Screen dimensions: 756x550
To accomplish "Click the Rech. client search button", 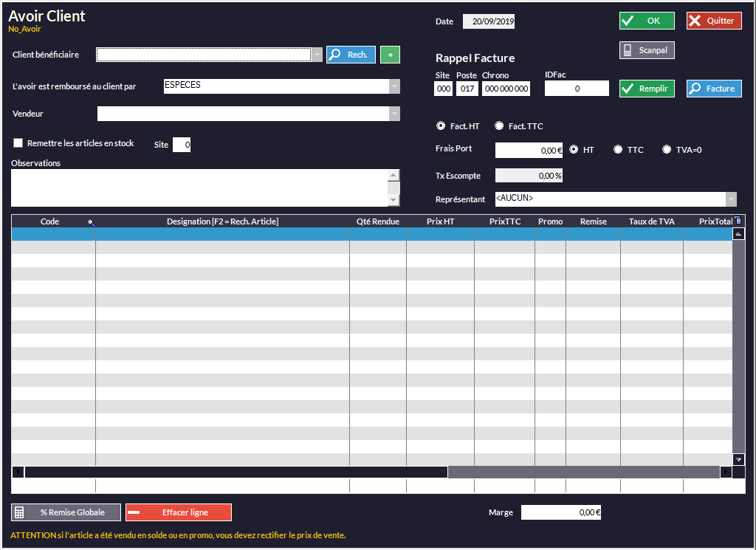I will point(351,55).
